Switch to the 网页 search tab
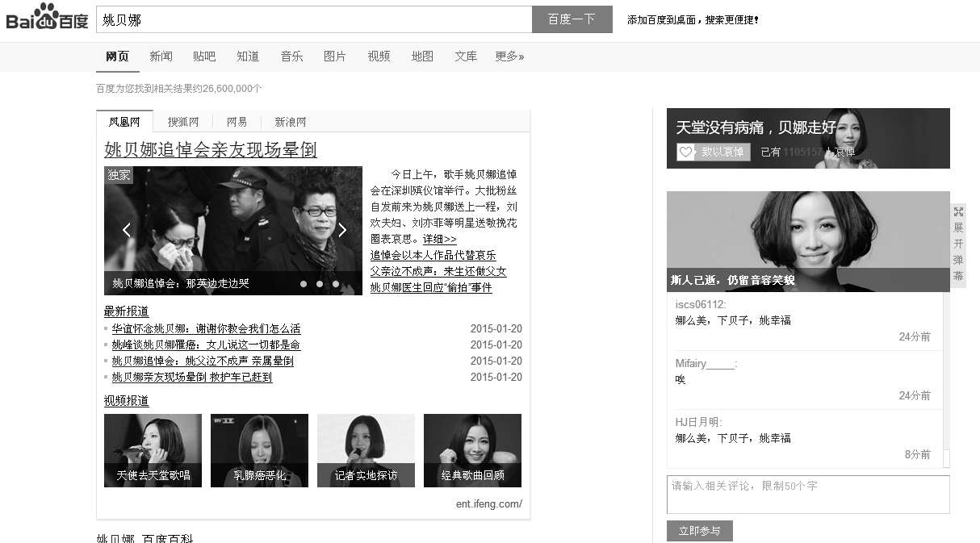This screenshot has height=543, width=980. [117, 56]
